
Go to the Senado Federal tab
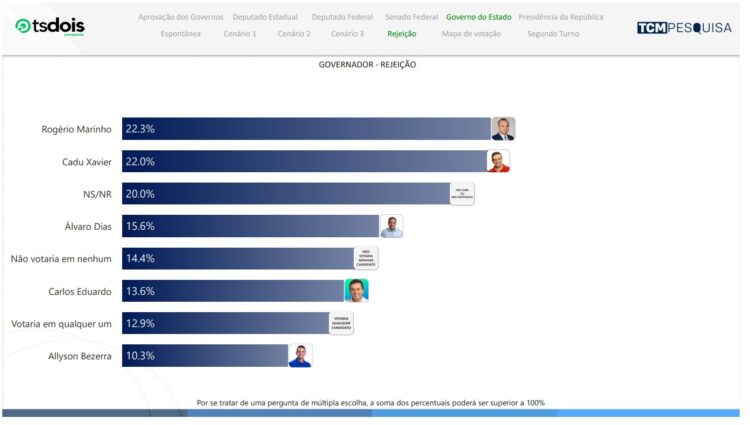411,17
